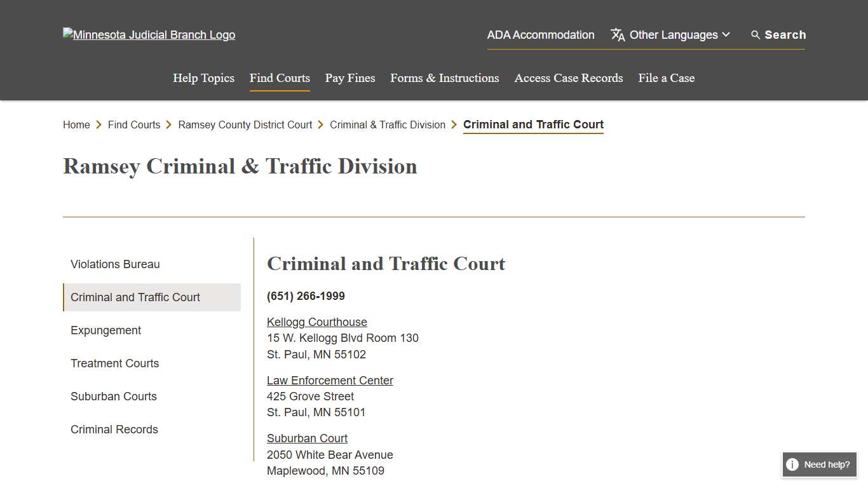The height and width of the screenshot is (488, 868).
Task: Open the search with the magnifying glass icon
Action: (x=755, y=35)
